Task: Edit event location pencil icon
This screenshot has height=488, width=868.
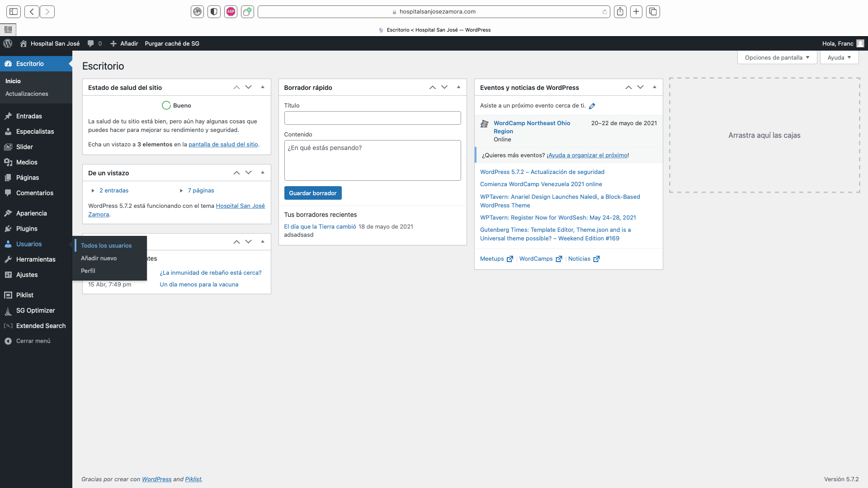Action: coord(592,106)
